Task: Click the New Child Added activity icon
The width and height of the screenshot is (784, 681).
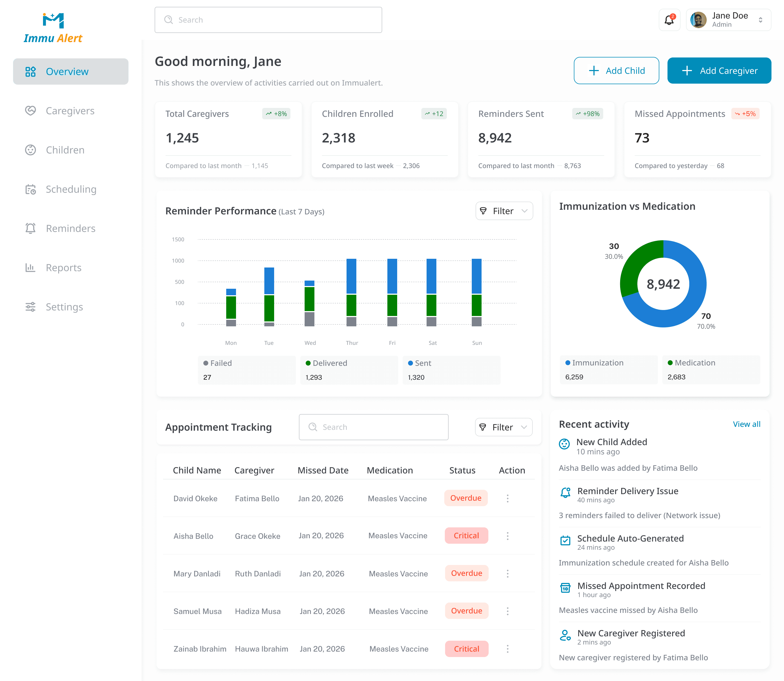Action: [x=564, y=444]
